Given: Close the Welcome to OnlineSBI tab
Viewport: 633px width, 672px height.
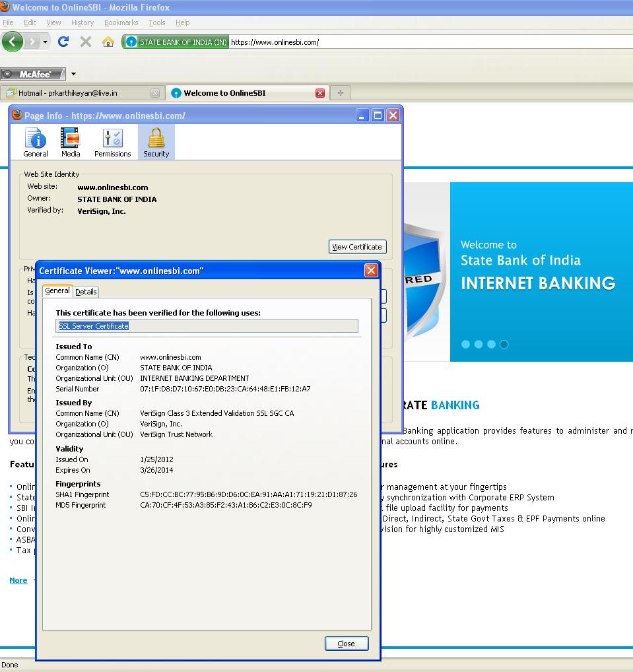Looking at the screenshot, I should tap(319, 93).
